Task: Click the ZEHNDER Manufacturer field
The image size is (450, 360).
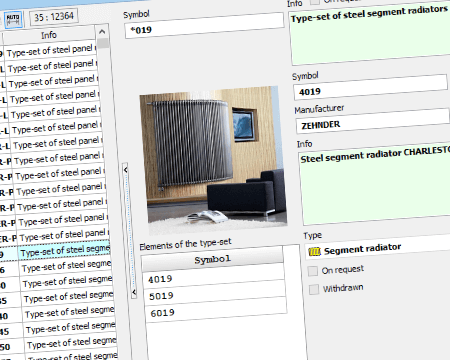Action: point(373,121)
